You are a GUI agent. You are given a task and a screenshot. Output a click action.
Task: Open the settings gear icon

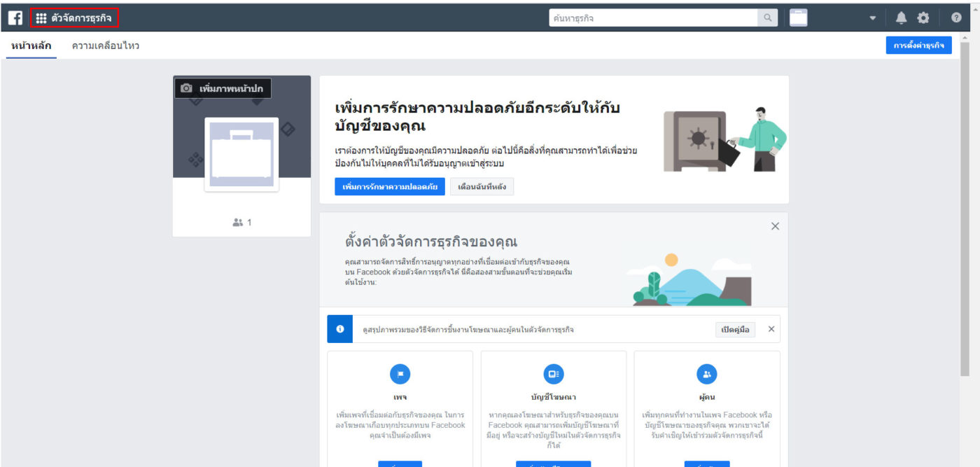tap(923, 18)
